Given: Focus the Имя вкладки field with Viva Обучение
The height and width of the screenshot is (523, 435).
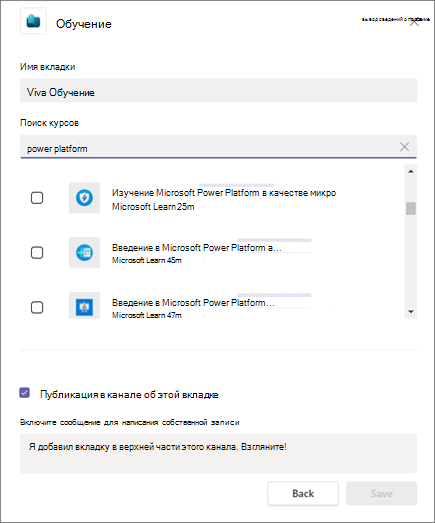Looking at the screenshot, I should point(219,90).
